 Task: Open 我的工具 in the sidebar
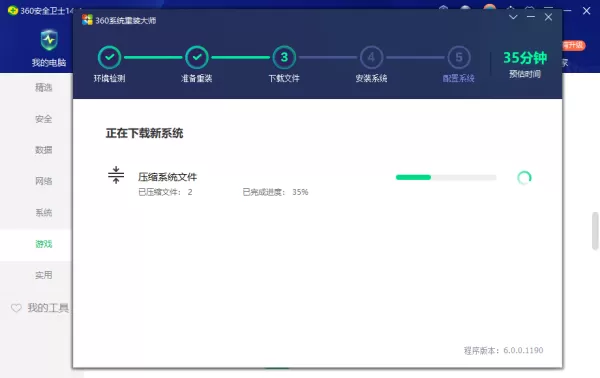[48, 308]
